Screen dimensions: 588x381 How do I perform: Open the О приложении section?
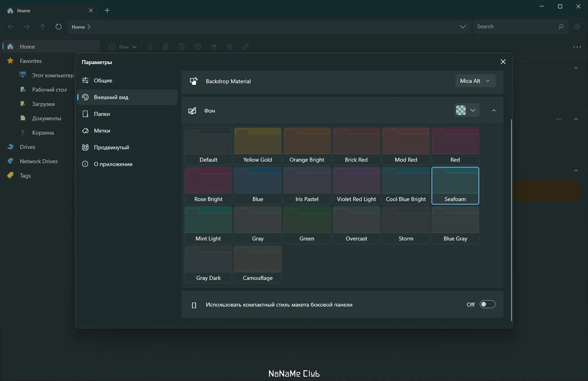[127, 164]
